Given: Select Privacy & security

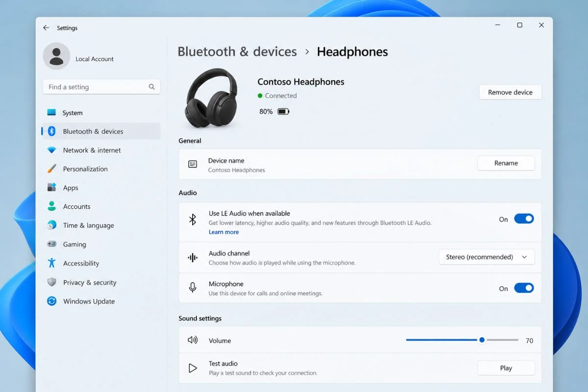Looking at the screenshot, I should (101, 282).
